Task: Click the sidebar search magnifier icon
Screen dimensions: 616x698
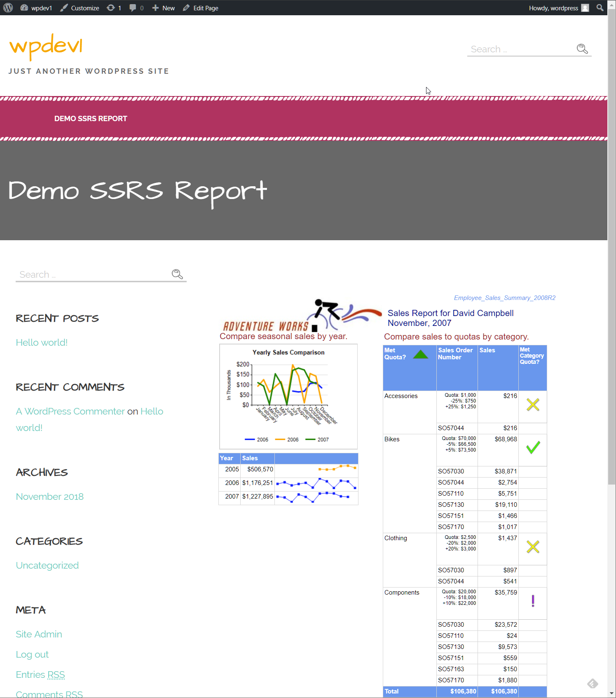Action: [x=177, y=274]
